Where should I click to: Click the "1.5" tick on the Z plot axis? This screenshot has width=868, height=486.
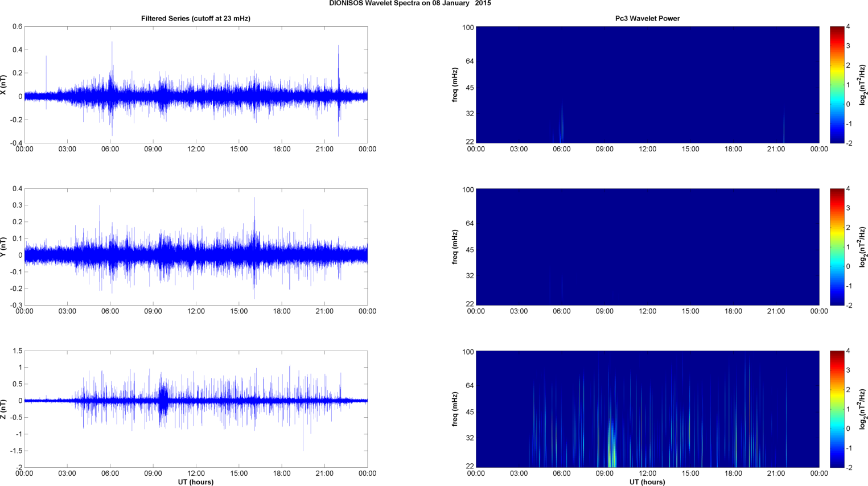tap(17, 351)
